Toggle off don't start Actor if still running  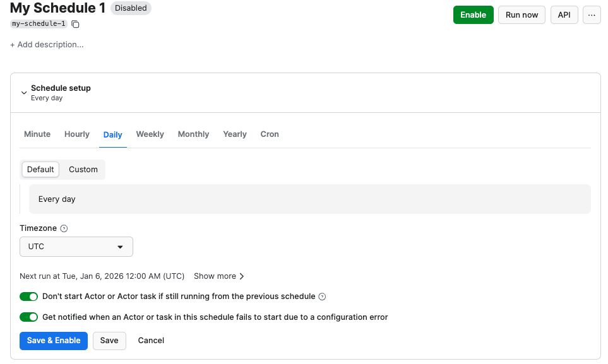29,296
